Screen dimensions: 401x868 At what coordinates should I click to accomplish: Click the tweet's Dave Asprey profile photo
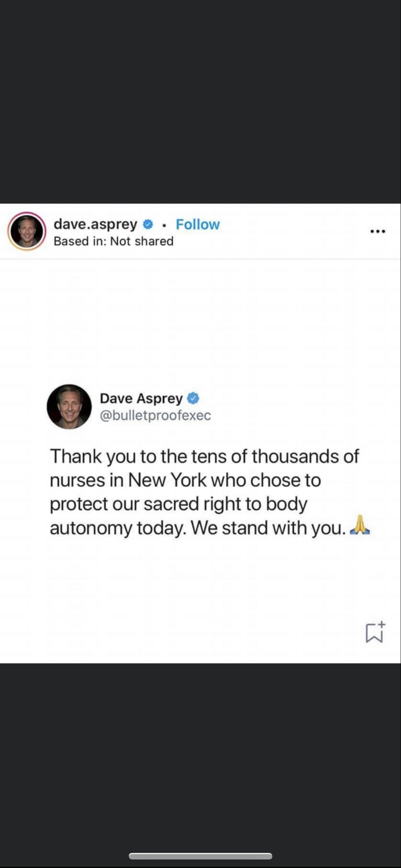[x=69, y=407]
